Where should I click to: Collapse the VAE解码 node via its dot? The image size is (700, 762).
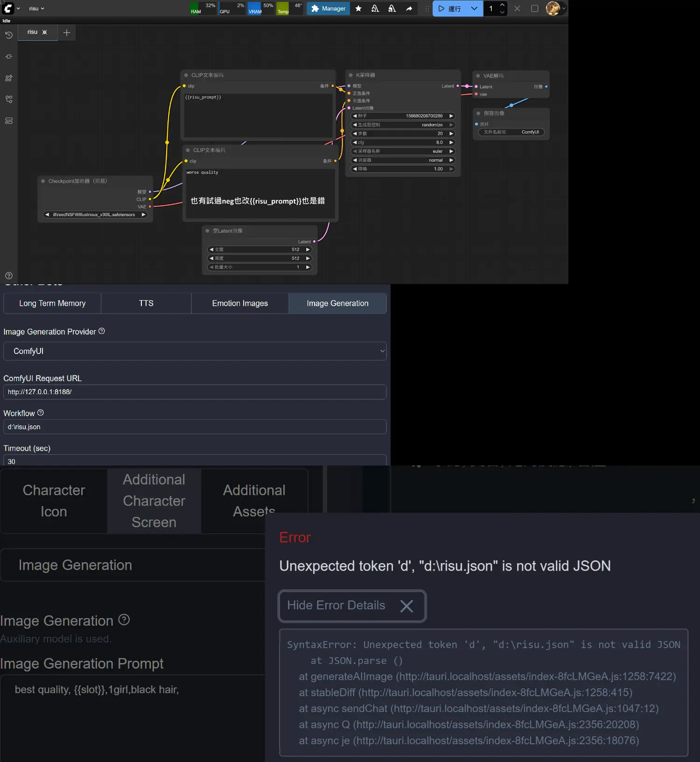(x=478, y=76)
